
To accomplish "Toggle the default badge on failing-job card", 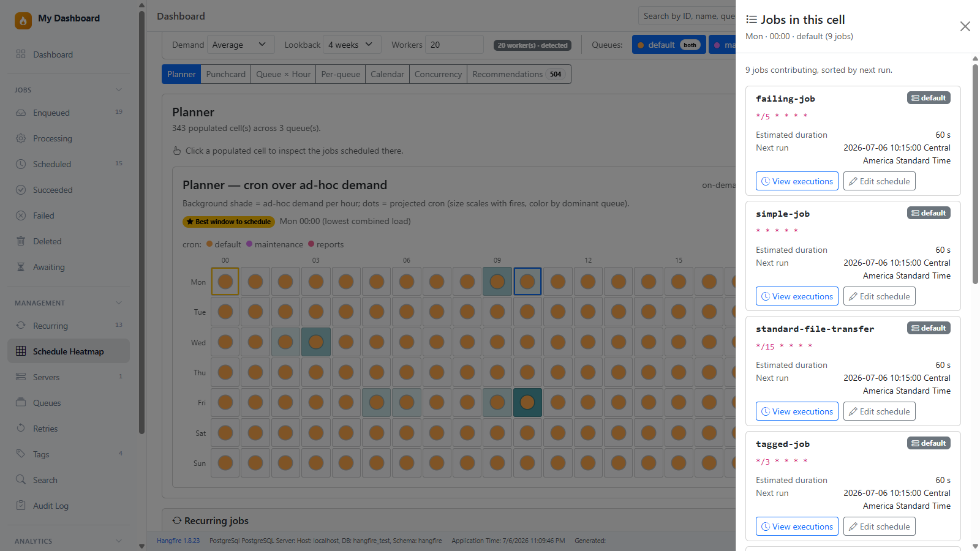I will pyautogui.click(x=929, y=98).
